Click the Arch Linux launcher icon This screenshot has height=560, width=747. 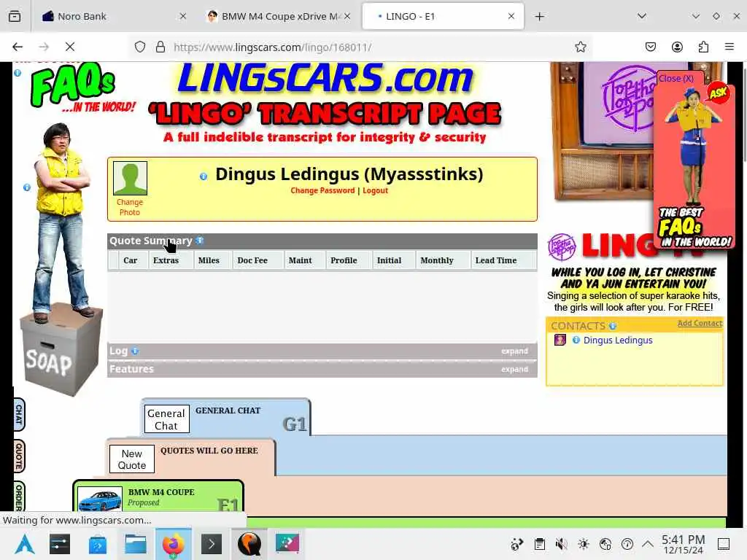click(25, 544)
